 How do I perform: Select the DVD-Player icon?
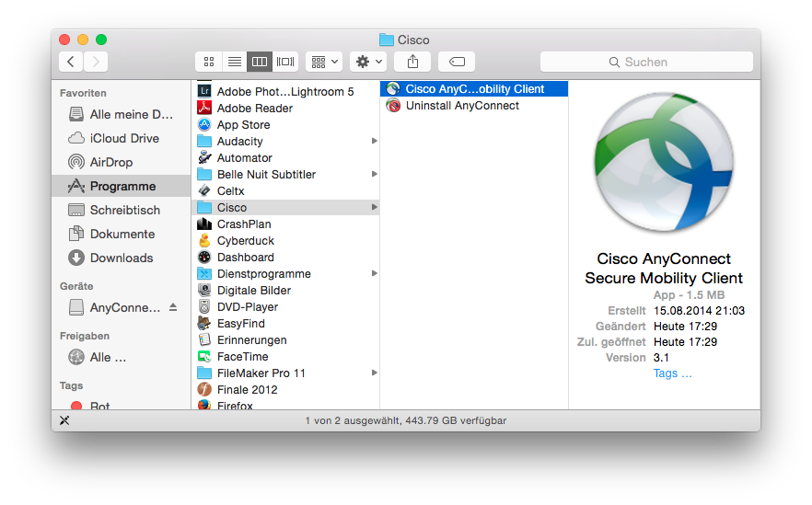point(204,306)
